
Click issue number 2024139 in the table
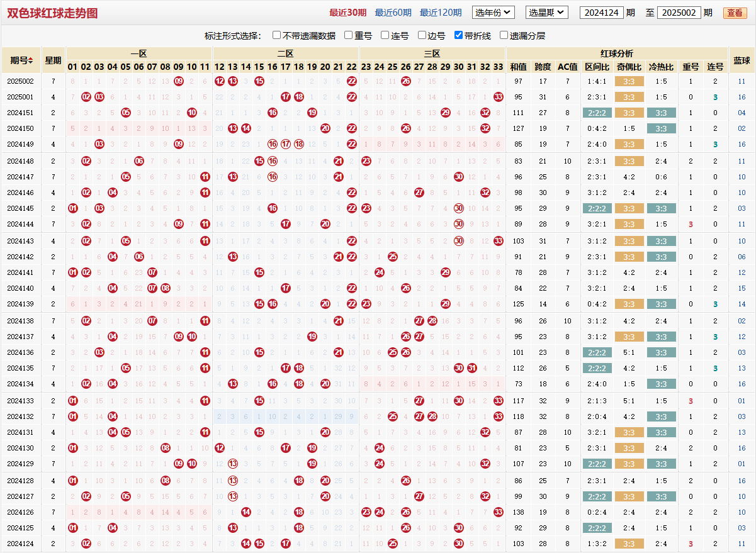click(x=21, y=304)
